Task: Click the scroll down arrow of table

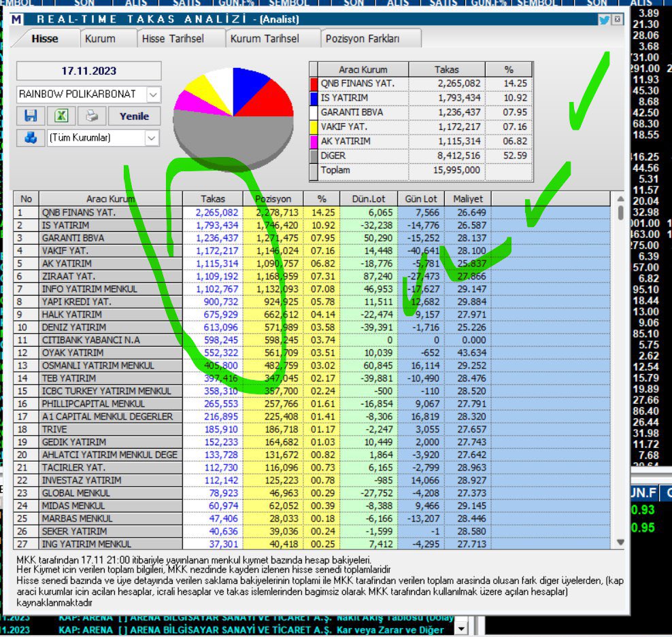Action: pos(620,542)
